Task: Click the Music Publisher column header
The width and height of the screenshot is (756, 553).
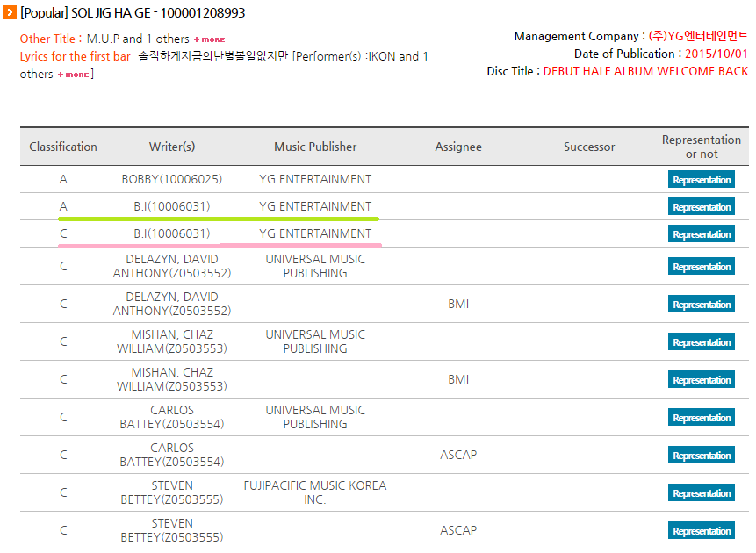Action: click(x=315, y=147)
